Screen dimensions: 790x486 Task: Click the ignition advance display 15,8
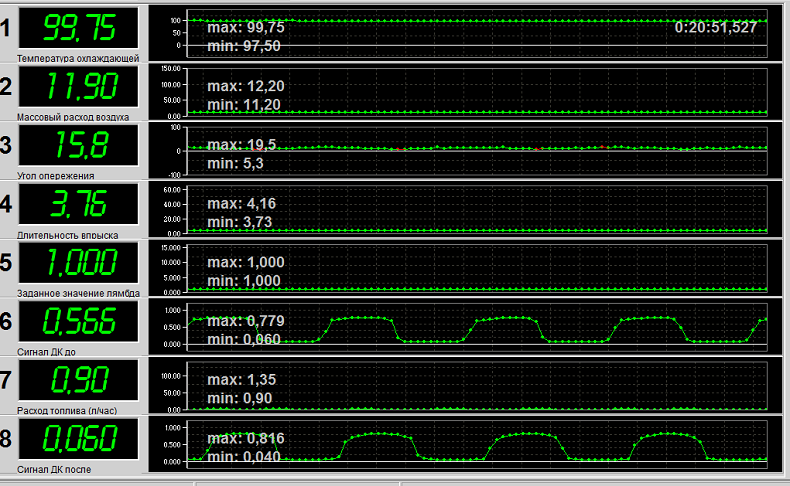[x=79, y=145]
